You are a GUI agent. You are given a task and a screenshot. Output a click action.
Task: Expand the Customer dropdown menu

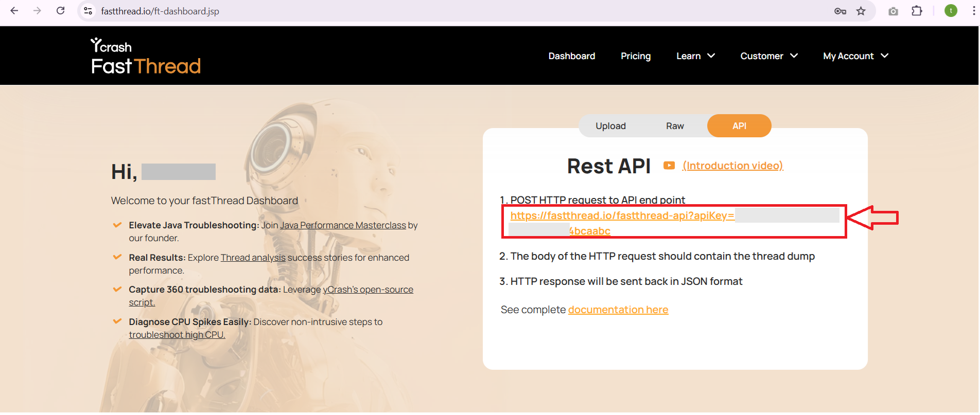click(x=769, y=56)
